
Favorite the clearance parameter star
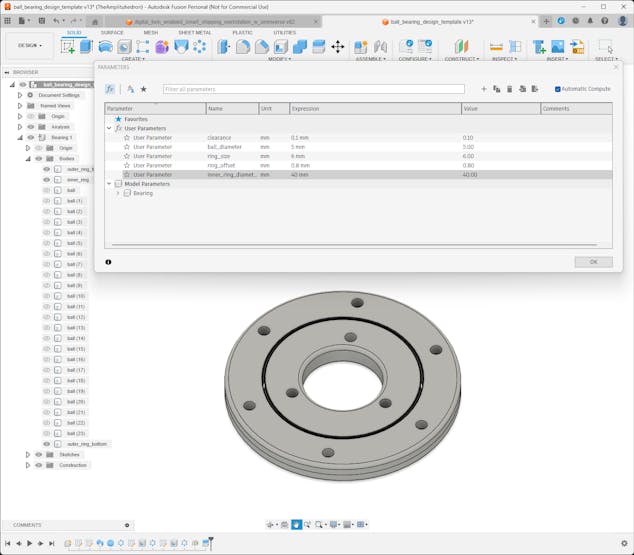point(127,138)
